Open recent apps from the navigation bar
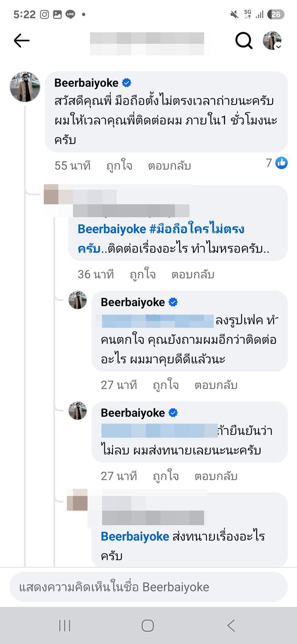297x644 pixels. click(64, 625)
